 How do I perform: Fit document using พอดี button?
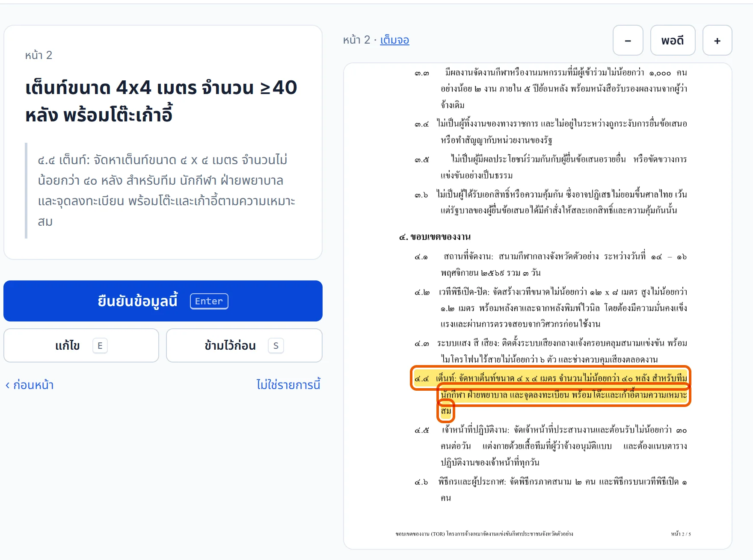[x=673, y=40]
